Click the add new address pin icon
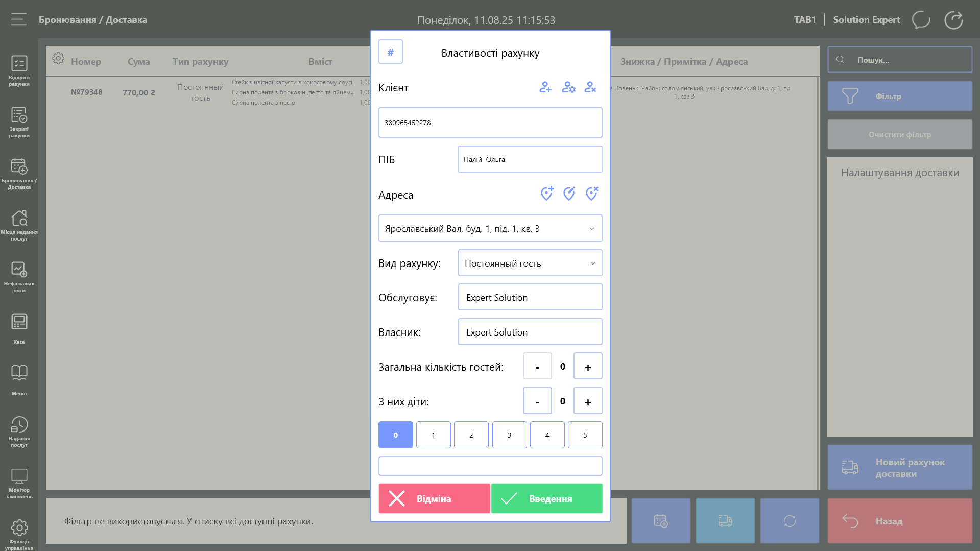980x551 pixels. tap(547, 194)
